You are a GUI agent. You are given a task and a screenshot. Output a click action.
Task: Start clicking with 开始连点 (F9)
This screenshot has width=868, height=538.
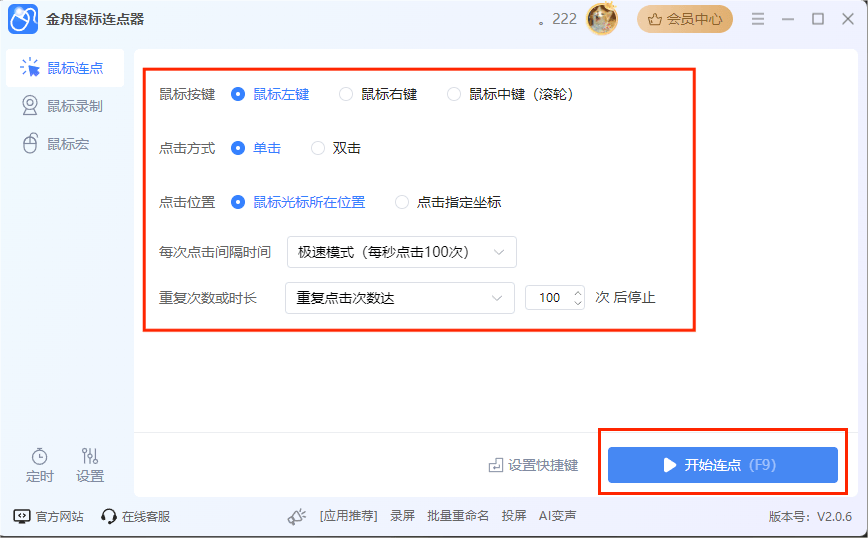coord(722,464)
